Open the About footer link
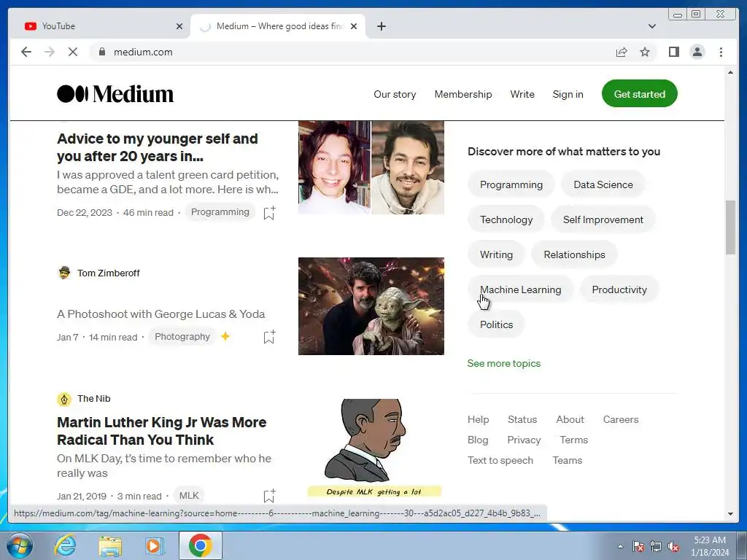Screen dimensions: 747x560 [x=570, y=419]
